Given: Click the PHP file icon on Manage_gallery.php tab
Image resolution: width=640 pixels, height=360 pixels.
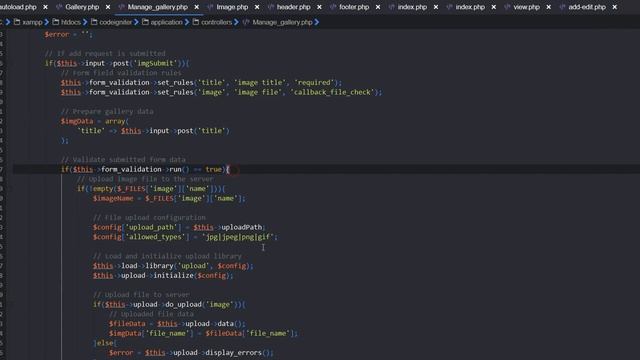Looking at the screenshot, I should pos(121,7).
